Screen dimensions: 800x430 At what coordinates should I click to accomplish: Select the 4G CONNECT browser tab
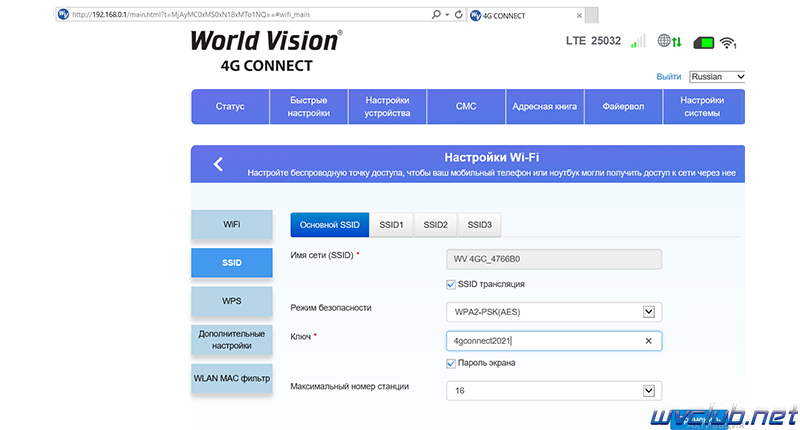(526, 16)
